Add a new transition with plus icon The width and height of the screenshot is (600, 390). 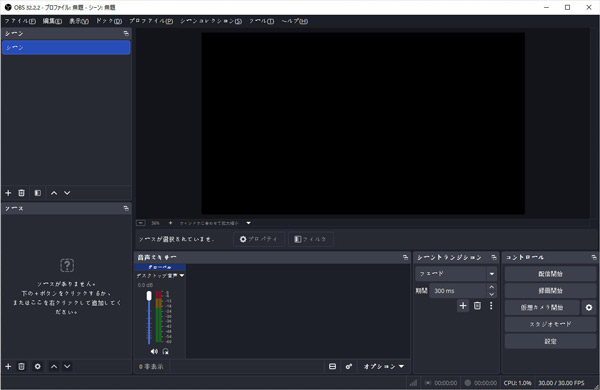(463, 305)
